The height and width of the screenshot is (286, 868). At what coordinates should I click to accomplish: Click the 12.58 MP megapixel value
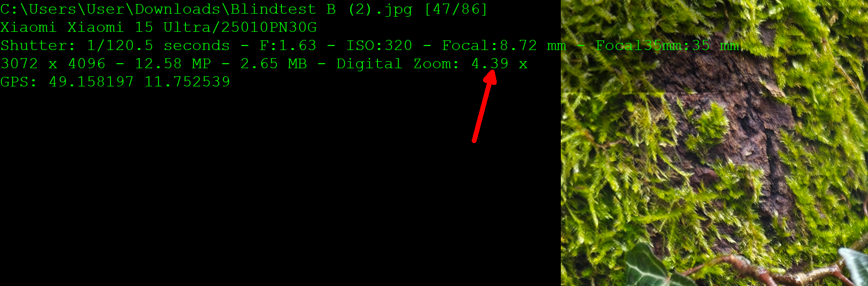tap(173, 64)
